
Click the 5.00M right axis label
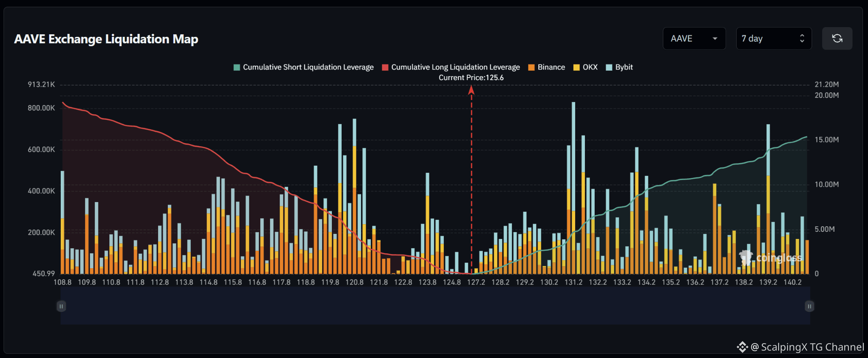coord(825,229)
